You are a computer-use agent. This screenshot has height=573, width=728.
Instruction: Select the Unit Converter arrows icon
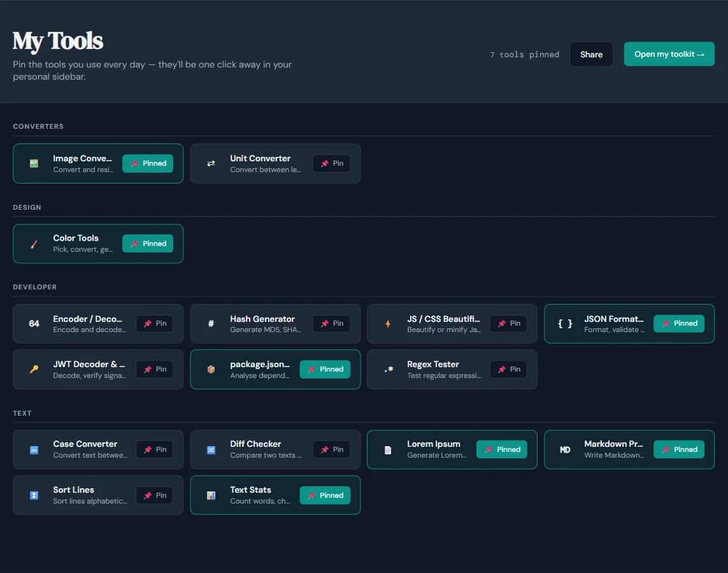click(x=210, y=163)
